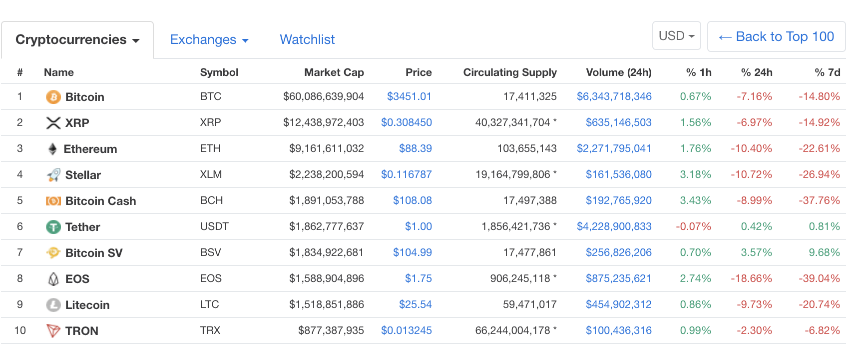Click the Tether logo icon

pos(53,227)
